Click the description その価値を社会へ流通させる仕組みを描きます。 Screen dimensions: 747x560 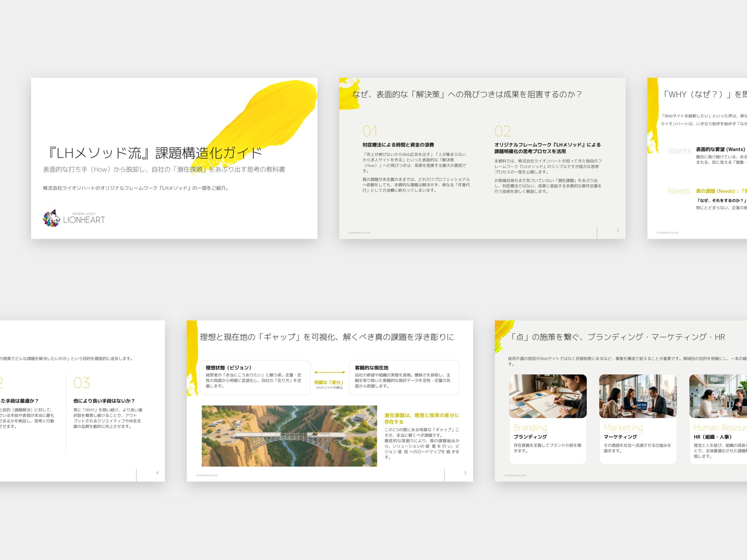[x=637, y=448]
